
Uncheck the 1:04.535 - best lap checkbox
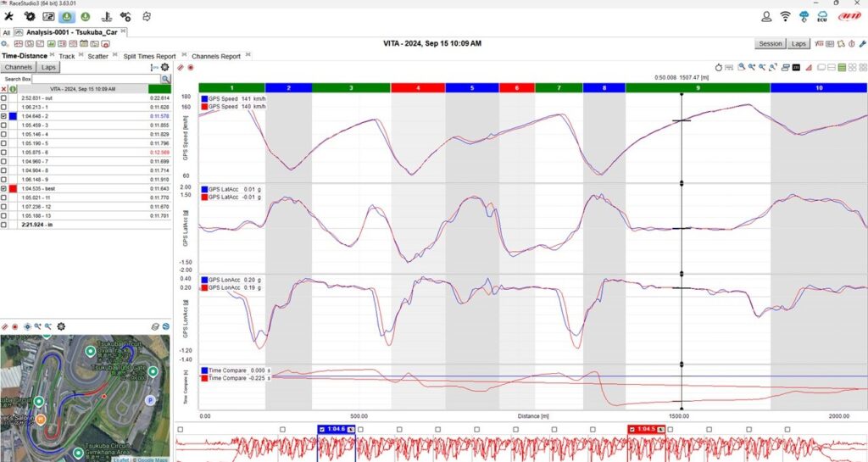click(4, 188)
